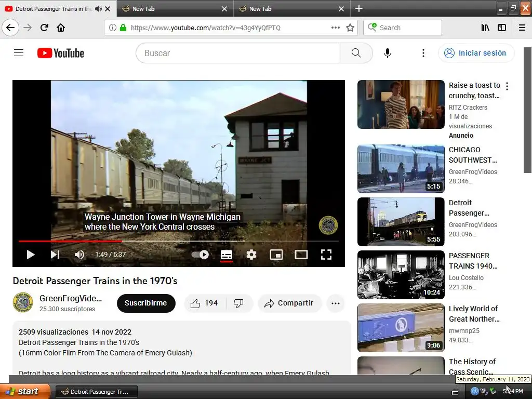Toggle subtitles with the captions button

pos(227,255)
